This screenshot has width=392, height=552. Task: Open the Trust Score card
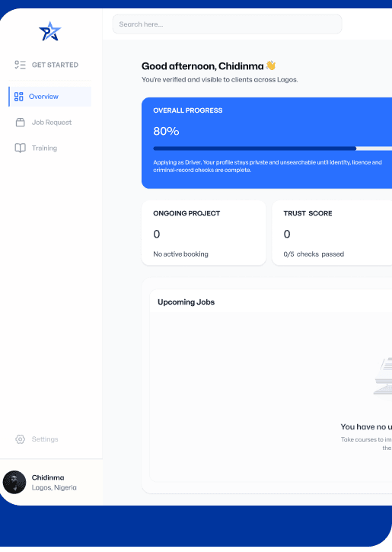[x=332, y=233]
